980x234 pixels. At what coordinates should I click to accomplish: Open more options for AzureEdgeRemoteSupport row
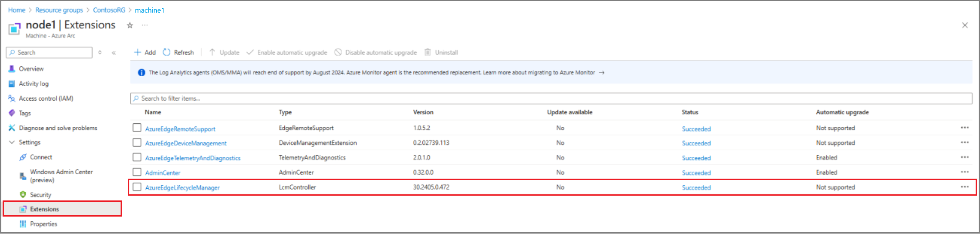(965, 128)
